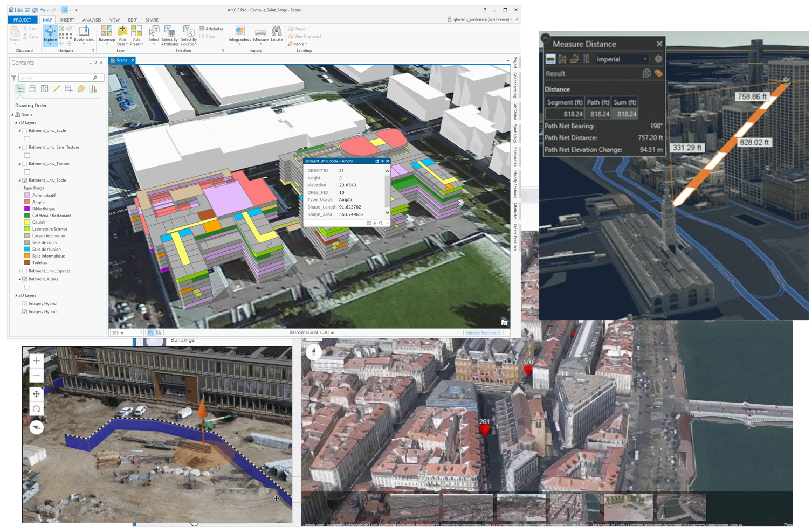Open Measure Distance settings gear
812x527 pixels.
tap(658, 59)
